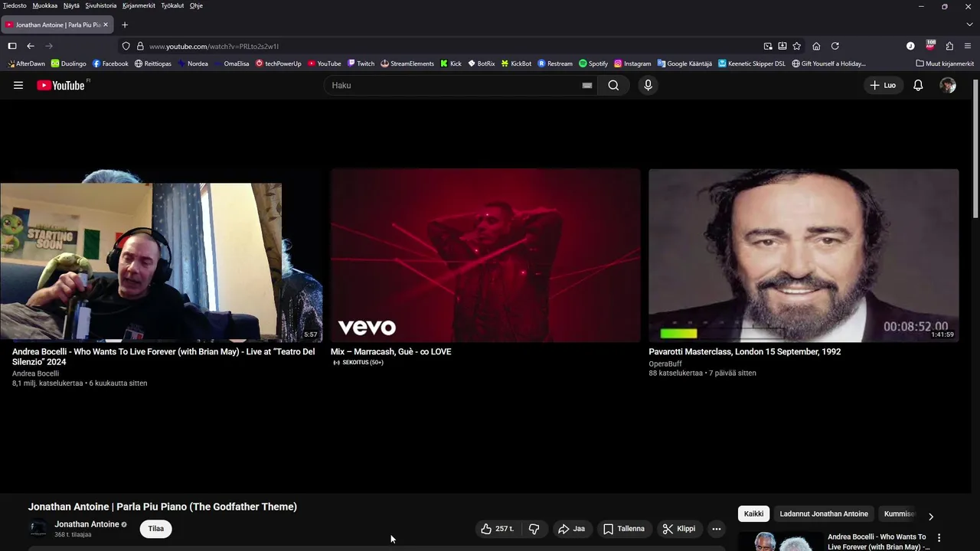The height and width of the screenshot is (551, 980).
Task: Open the YouTube guide hamburger menu
Action: (18, 85)
